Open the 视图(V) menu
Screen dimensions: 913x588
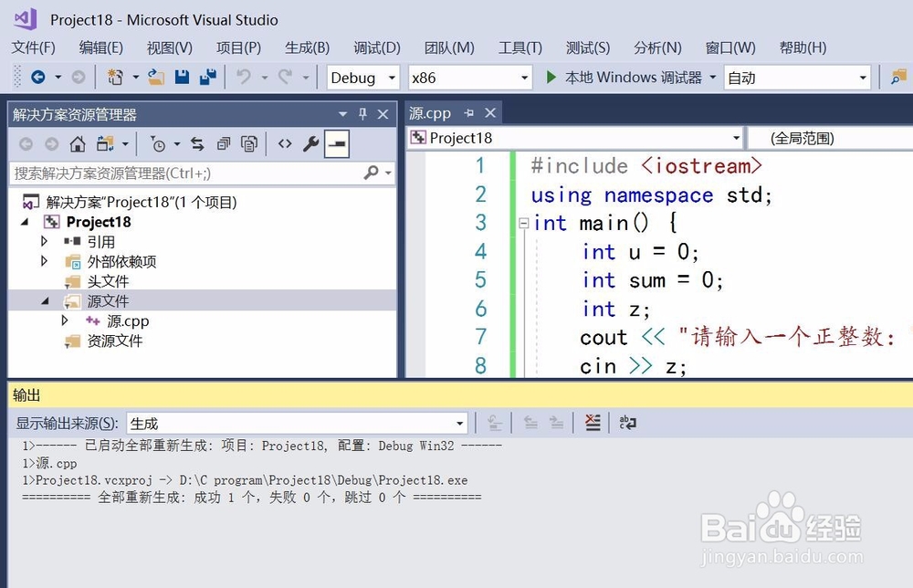(170, 47)
